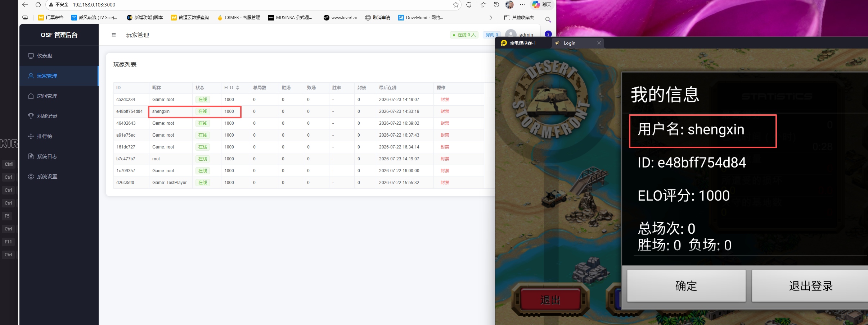
Task: Open the 新增功能 |脚本 bookmark
Action: pos(145,18)
